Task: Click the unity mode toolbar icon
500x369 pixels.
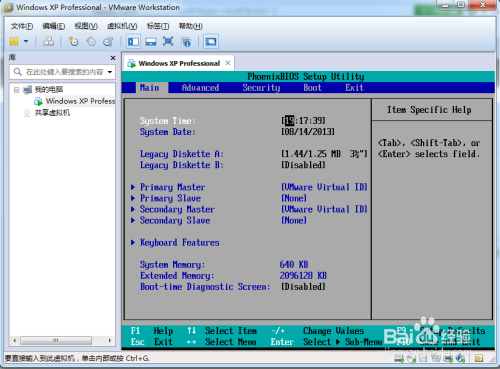Action: (186, 42)
